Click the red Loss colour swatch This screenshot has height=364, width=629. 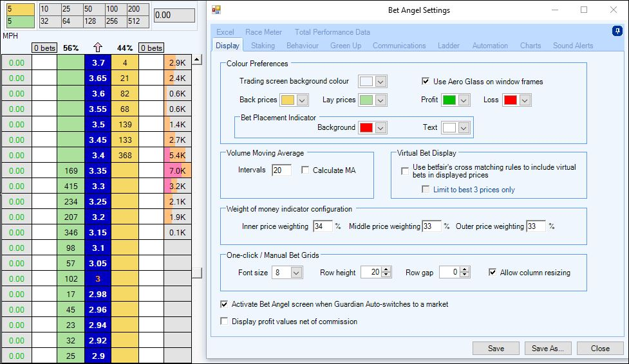510,100
